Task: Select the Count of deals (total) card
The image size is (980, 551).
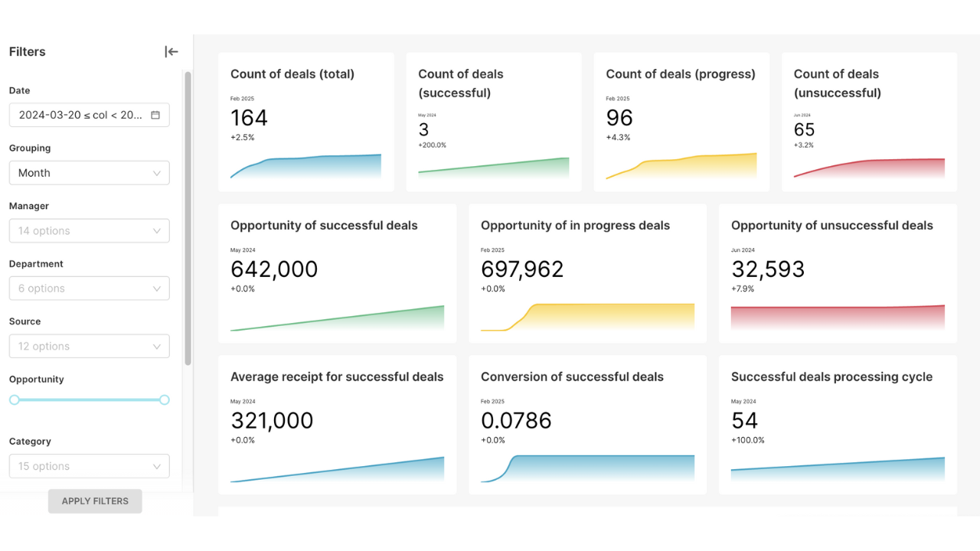Action: pyautogui.click(x=306, y=122)
